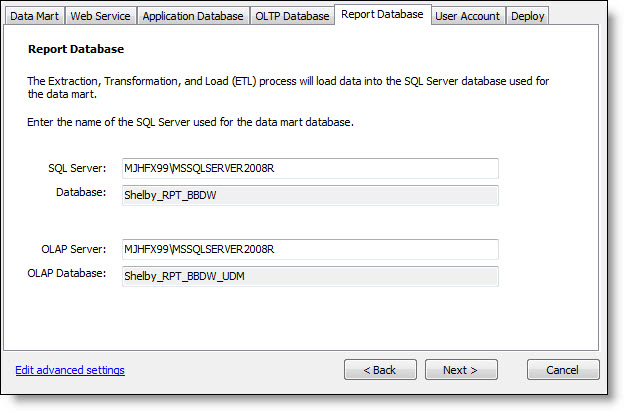Click into the SQL Server text field
Screen dimensions: 624x411
click(310, 168)
